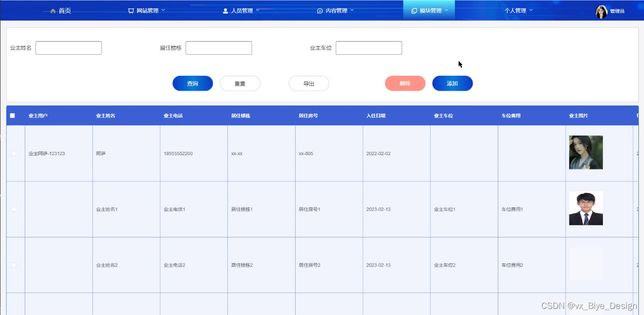Image resolution: width=644 pixels, height=315 pixels.
Task: Select the cell 业主电话1
Action: (x=174, y=209)
